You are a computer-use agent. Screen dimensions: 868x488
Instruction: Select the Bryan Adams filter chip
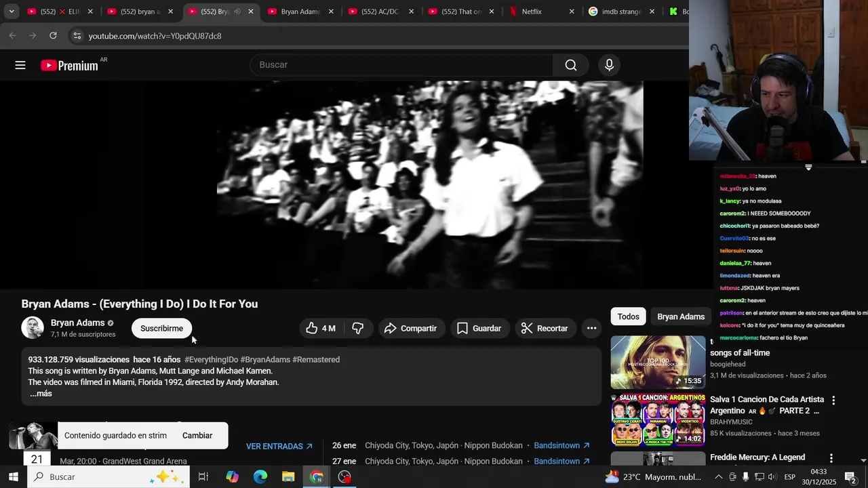681,317
